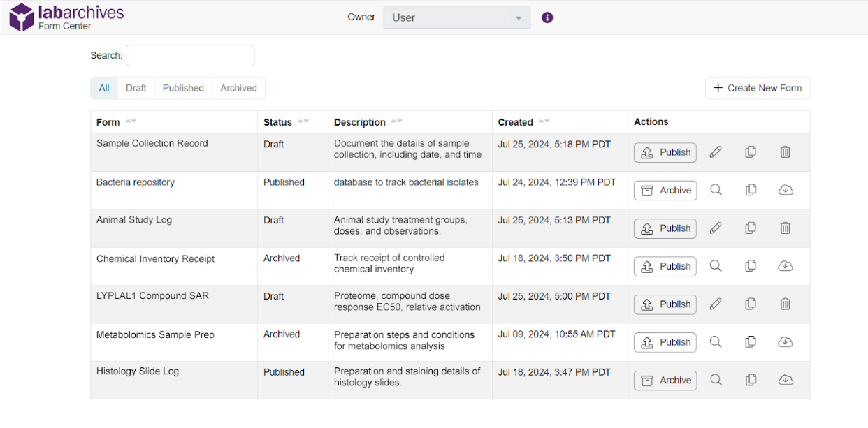Duplicate the Metabolomics Sample Prep form
This screenshot has height=428, width=868.
751,342
